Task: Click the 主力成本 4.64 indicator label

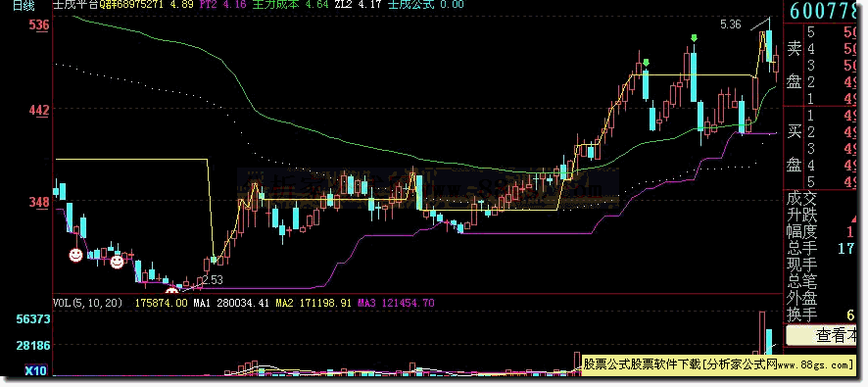Action: point(290,5)
